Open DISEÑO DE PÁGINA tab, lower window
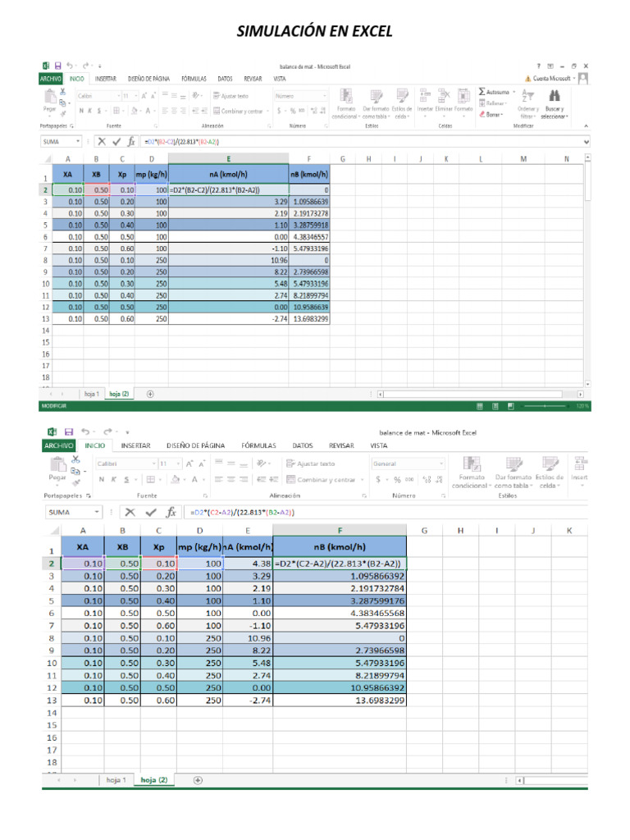The image size is (630, 840). pyautogui.click(x=195, y=445)
